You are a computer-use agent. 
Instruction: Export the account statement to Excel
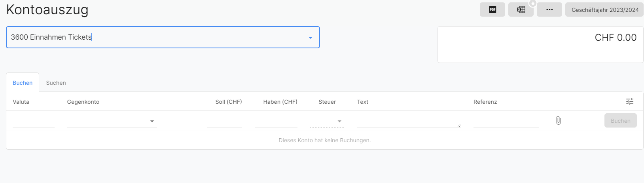pos(521,10)
